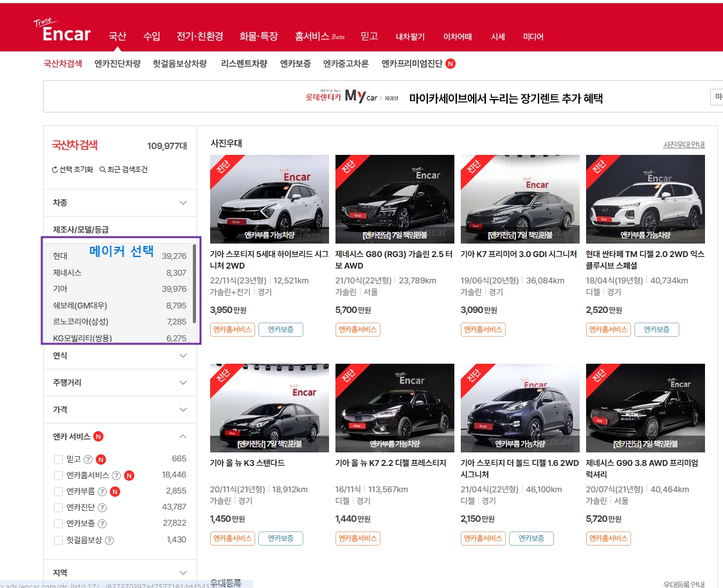Select the 엔카진단차량 sub tab
The image size is (723, 588).
pos(118,64)
